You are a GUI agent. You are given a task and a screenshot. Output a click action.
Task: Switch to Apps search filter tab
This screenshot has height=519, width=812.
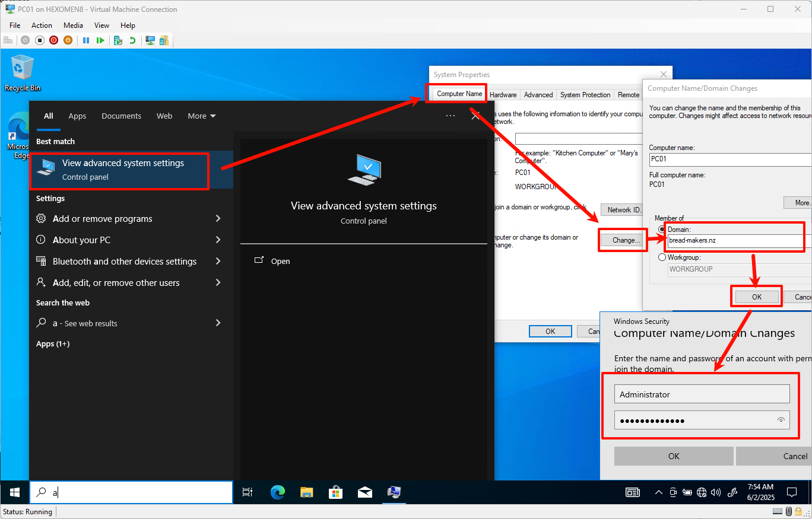(x=77, y=116)
